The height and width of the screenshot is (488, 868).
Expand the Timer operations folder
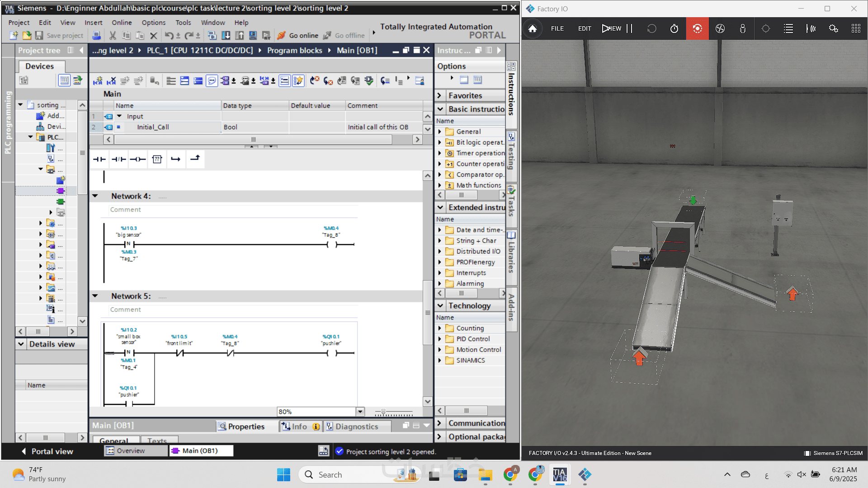coord(439,153)
